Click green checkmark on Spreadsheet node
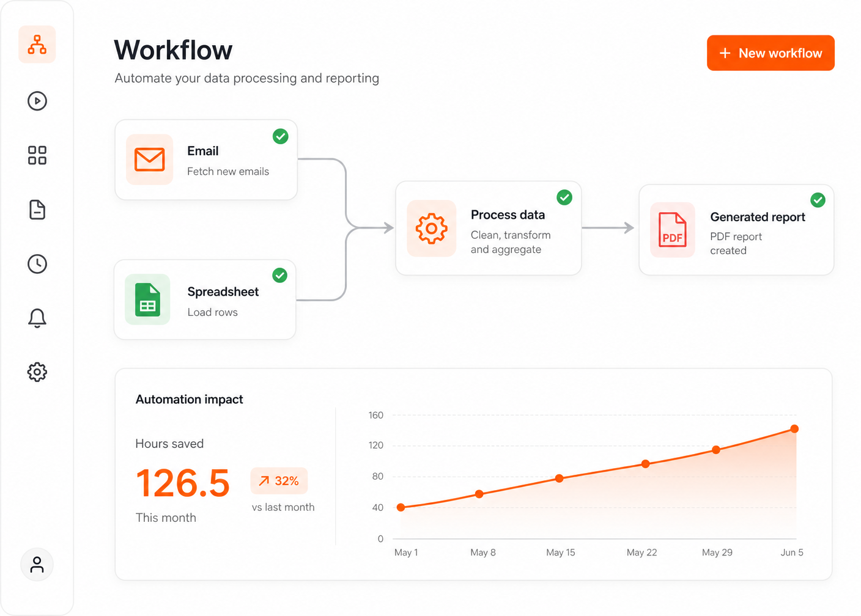861x616 pixels. pos(280,276)
